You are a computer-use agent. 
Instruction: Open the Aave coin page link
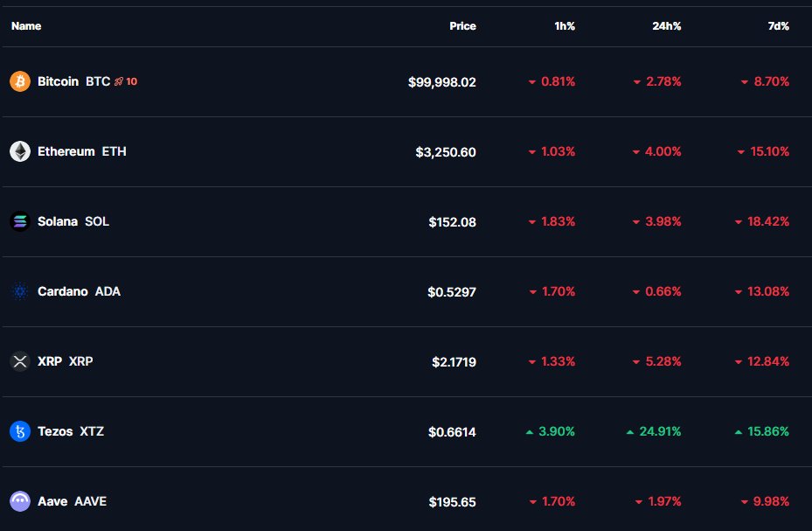click(52, 501)
